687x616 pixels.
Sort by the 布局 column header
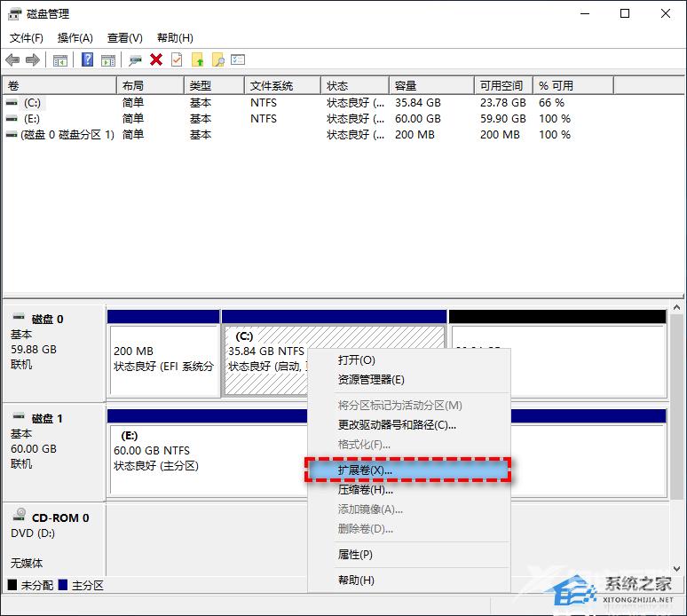coord(150,85)
